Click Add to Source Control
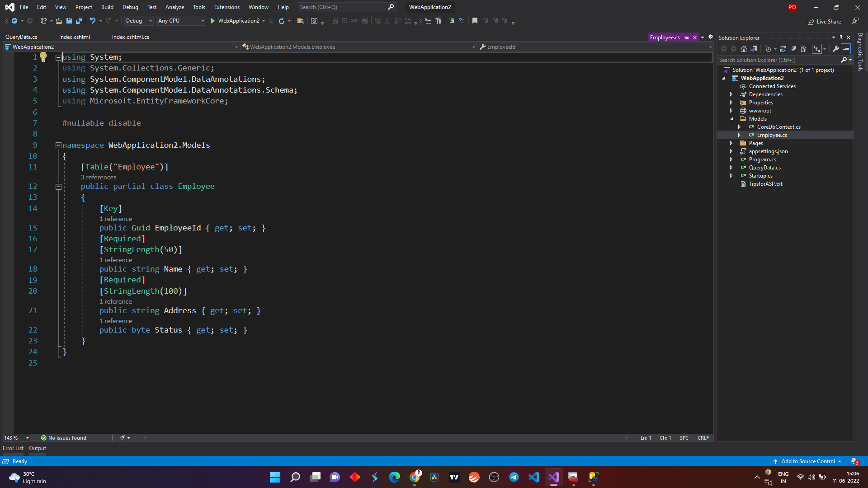868x488 pixels. (x=808, y=461)
